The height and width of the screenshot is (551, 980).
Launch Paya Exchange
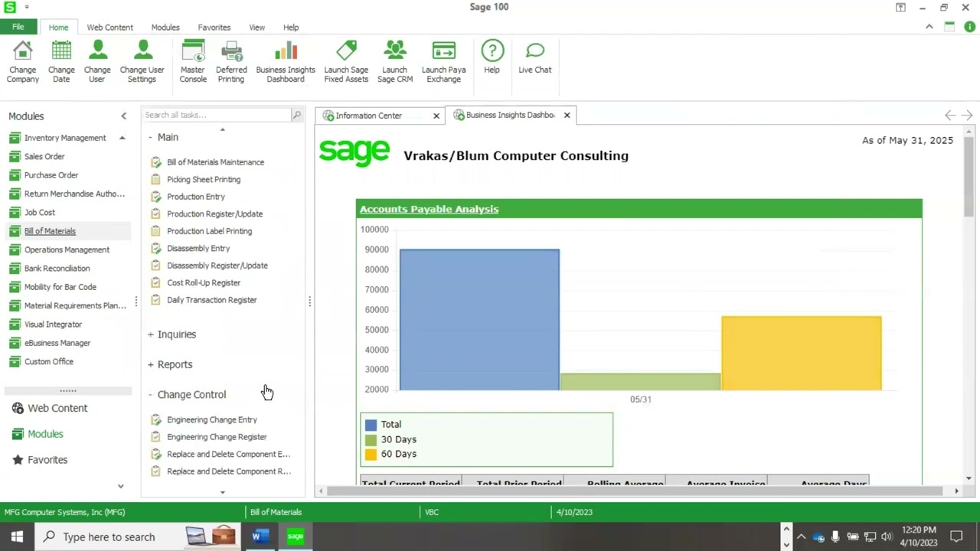(444, 61)
